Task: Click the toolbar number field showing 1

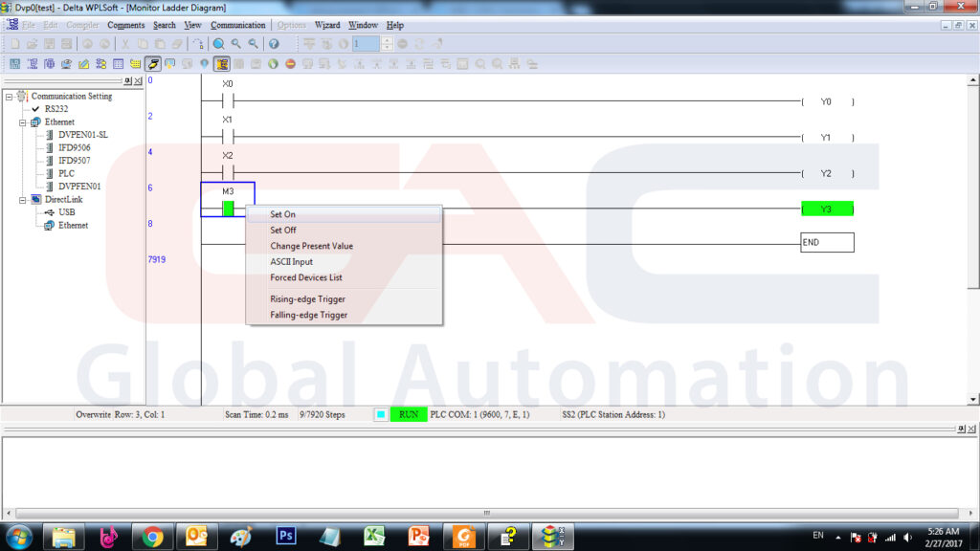Action: (x=365, y=44)
